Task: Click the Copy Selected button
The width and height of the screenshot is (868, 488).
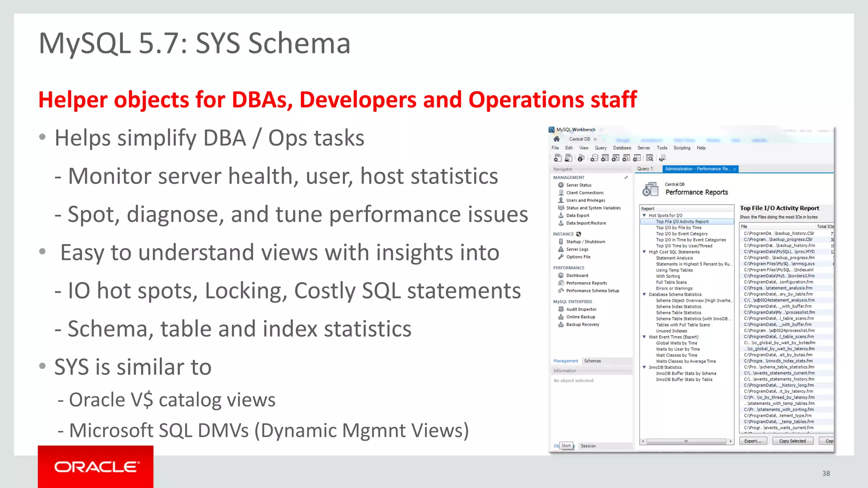Action: tap(792, 441)
